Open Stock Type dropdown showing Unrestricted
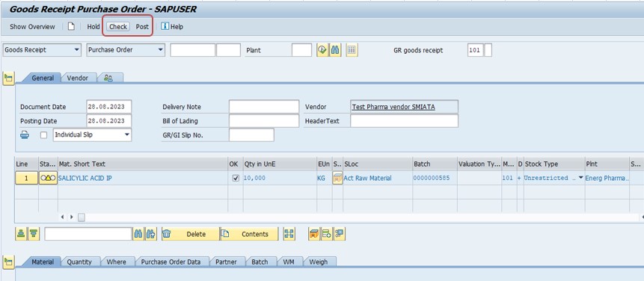The image size is (644, 281). pyautogui.click(x=580, y=178)
